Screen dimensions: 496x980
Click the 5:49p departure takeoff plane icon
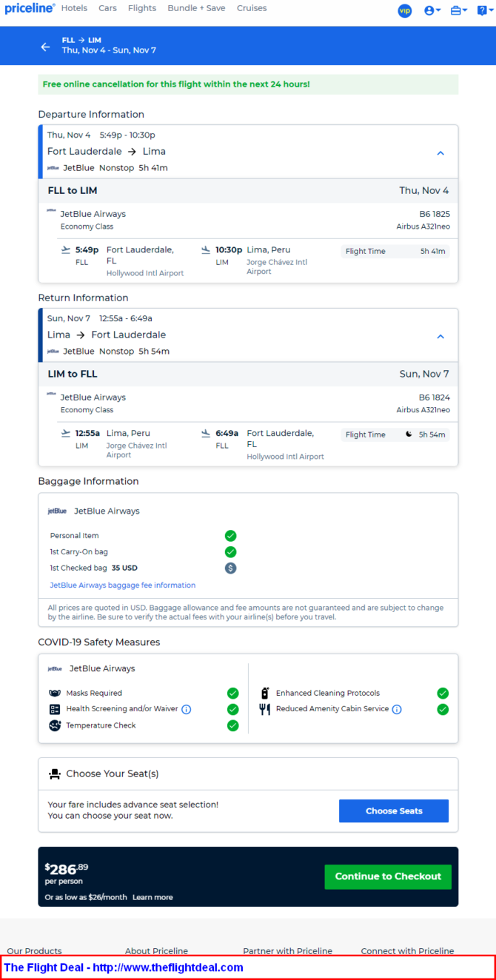66,250
